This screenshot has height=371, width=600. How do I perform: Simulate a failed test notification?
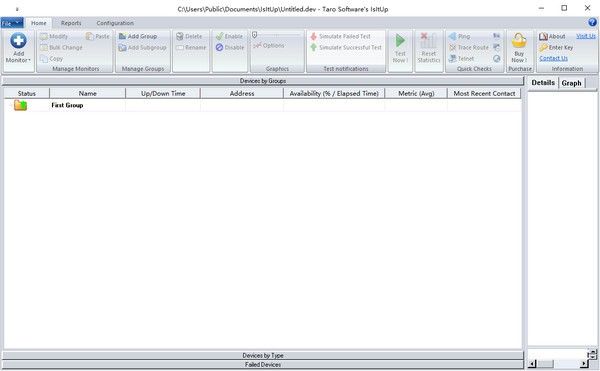[340, 36]
